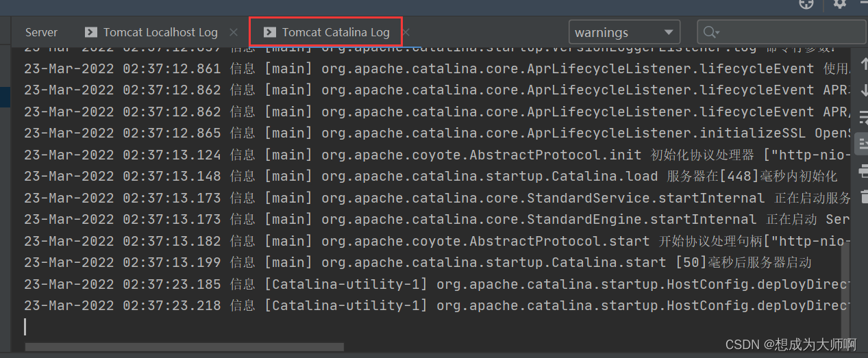This screenshot has width=868, height=358.
Task: Open the search history magnifier dropdown
Action: 711,32
